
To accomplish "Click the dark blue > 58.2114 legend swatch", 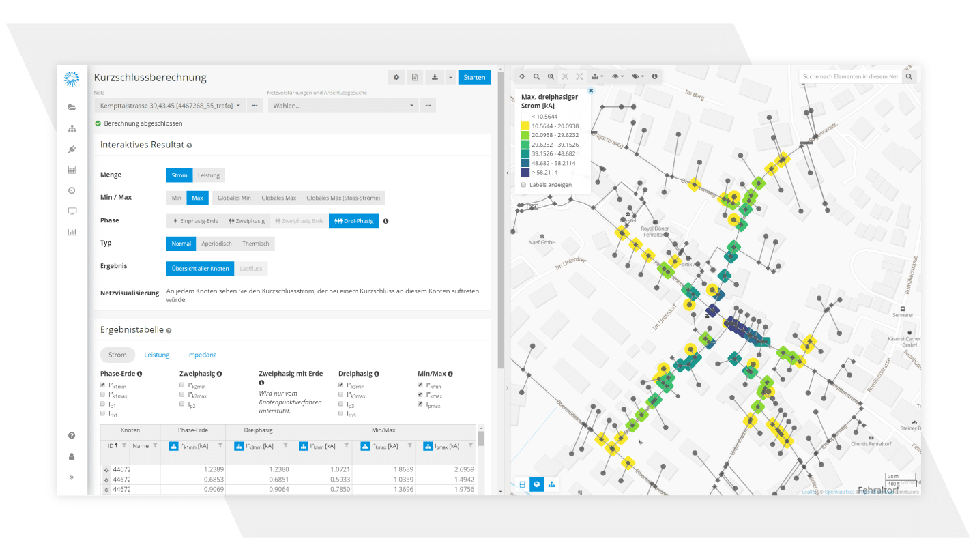I will click(525, 173).
